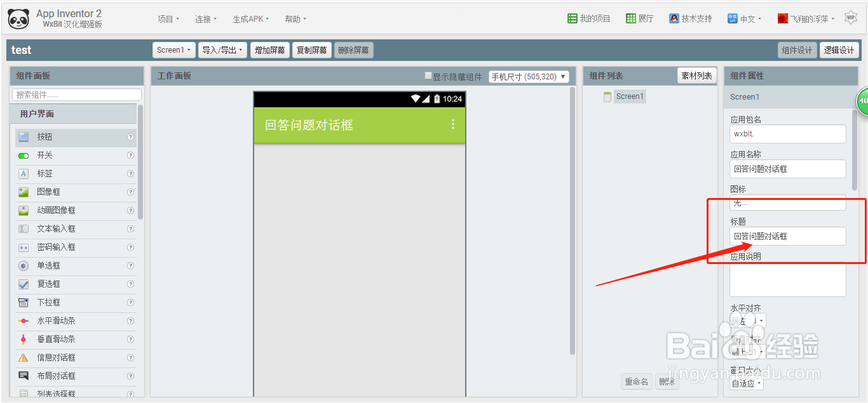Image resolution: width=868 pixels, height=403 pixels.
Task: Click the 增加屏幕 button
Action: pyautogui.click(x=270, y=50)
